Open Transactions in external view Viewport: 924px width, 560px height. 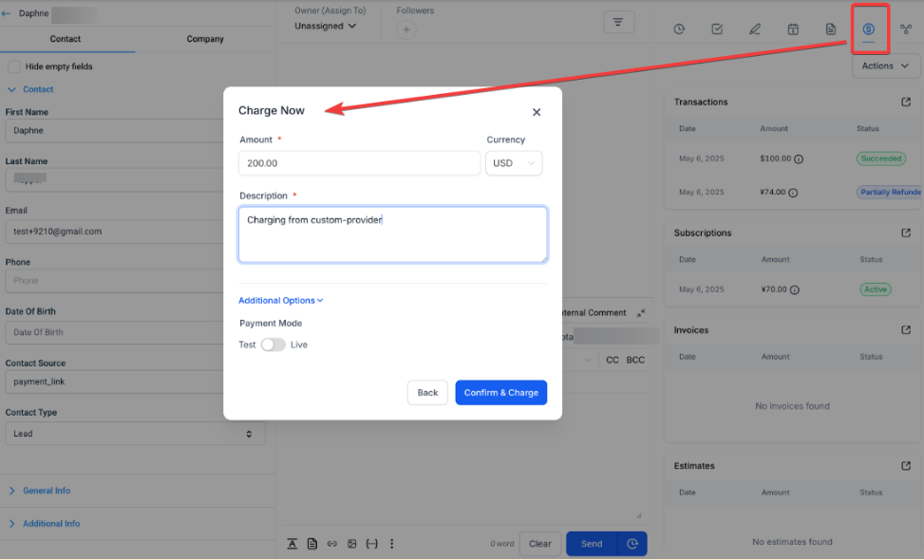point(906,103)
